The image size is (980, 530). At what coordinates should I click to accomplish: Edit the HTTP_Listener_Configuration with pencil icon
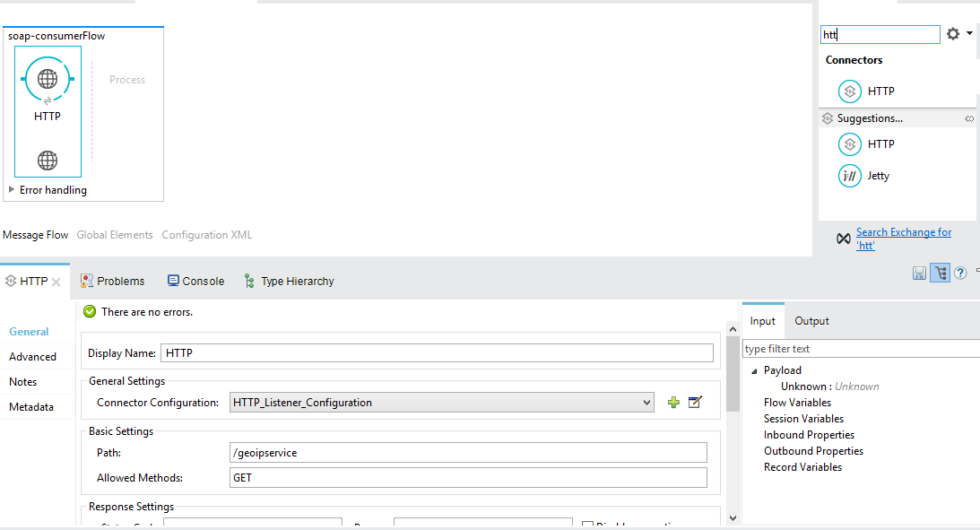[695, 402]
